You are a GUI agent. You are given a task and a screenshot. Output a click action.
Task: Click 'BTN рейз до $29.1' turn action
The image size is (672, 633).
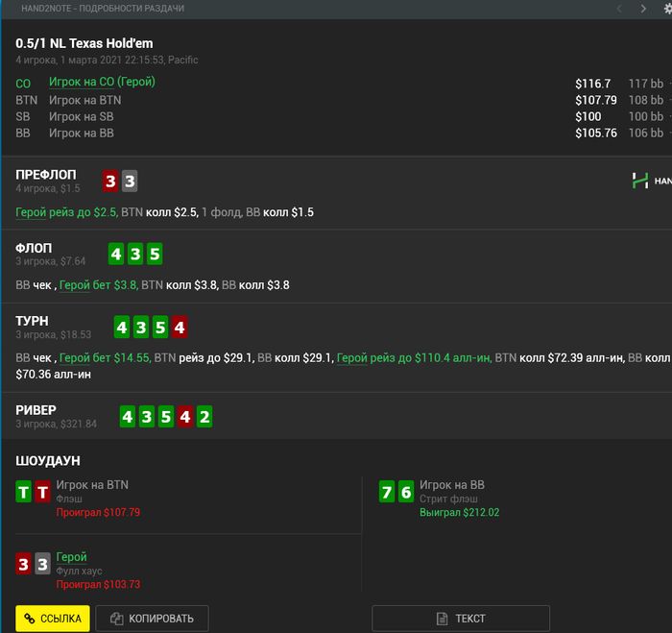tap(204, 357)
